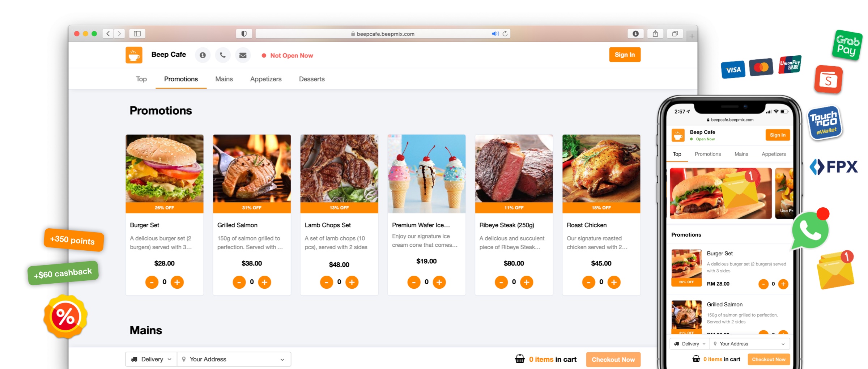868x369 pixels.
Task: Click the delivery truck icon
Action: tap(135, 359)
